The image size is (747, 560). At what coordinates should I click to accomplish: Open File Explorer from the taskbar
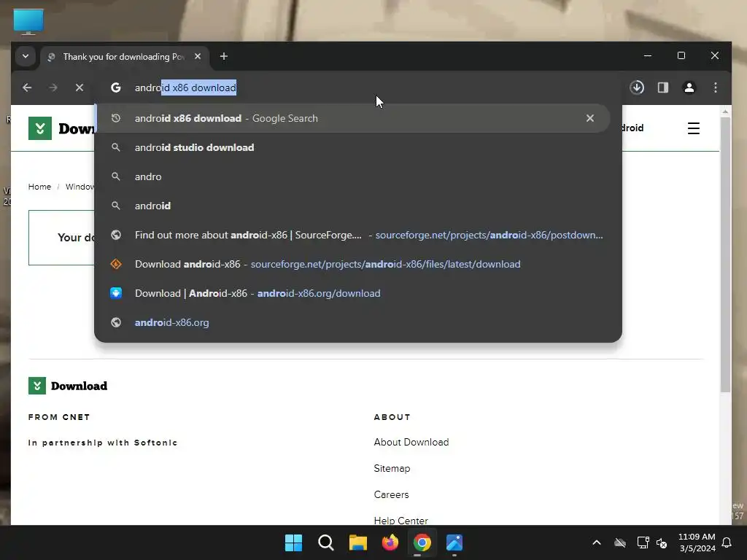(x=357, y=542)
